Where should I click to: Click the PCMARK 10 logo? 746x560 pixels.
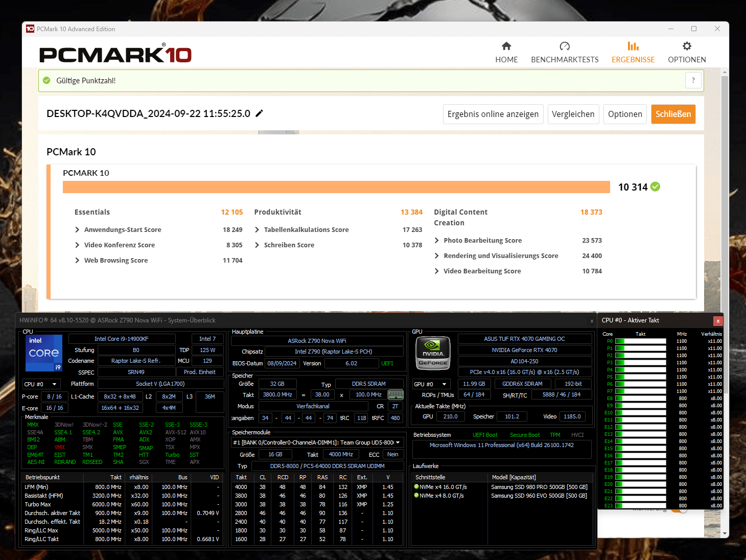tap(115, 54)
